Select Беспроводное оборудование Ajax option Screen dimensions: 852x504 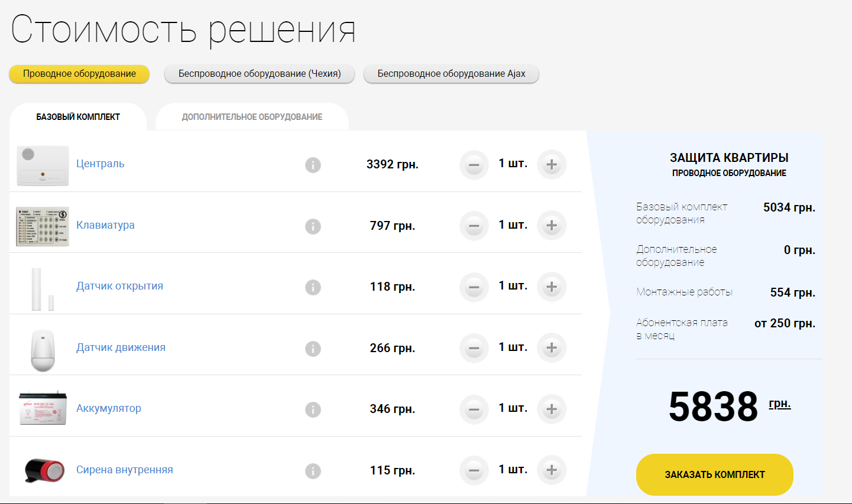[451, 74]
